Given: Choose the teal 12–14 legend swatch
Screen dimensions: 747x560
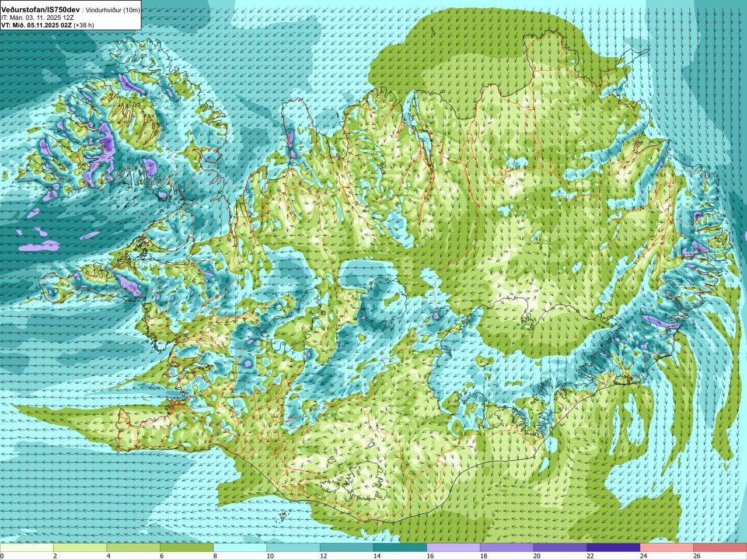Looking at the screenshot, I should tap(347, 547).
